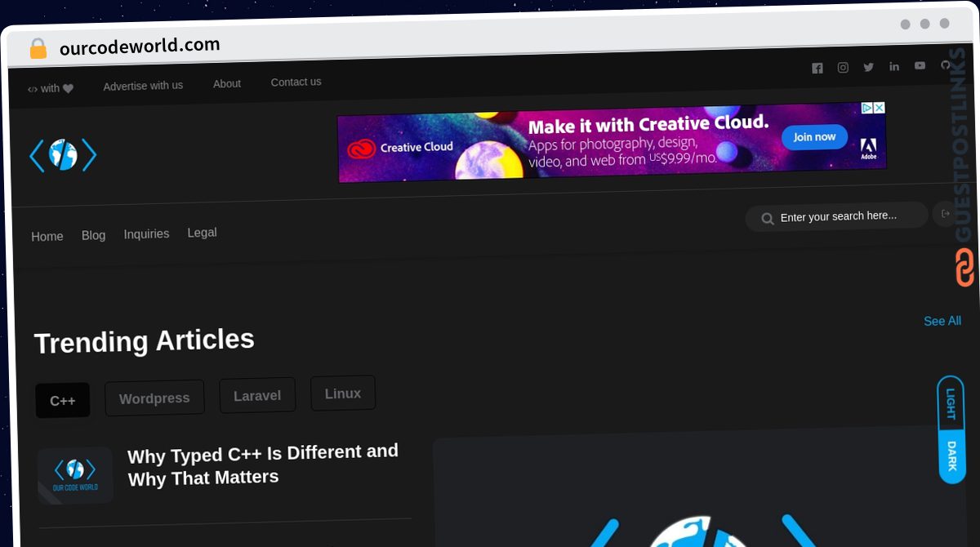Open the Legal menu item
Screen dimensions: 980x547
[x=202, y=233]
